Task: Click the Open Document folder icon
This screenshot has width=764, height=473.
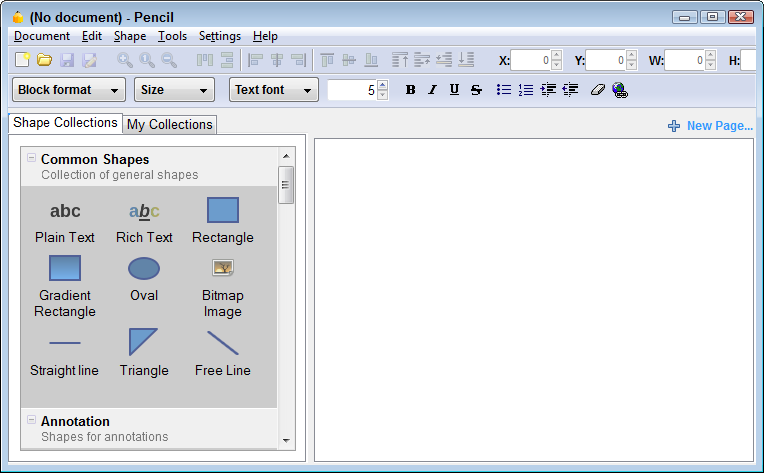Action: coord(44,61)
